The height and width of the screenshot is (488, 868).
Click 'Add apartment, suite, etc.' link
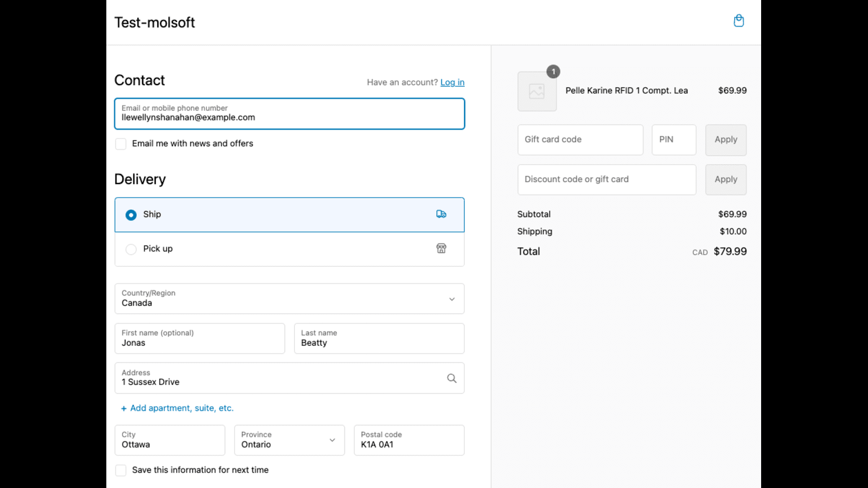pyautogui.click(x=177, y=408)
